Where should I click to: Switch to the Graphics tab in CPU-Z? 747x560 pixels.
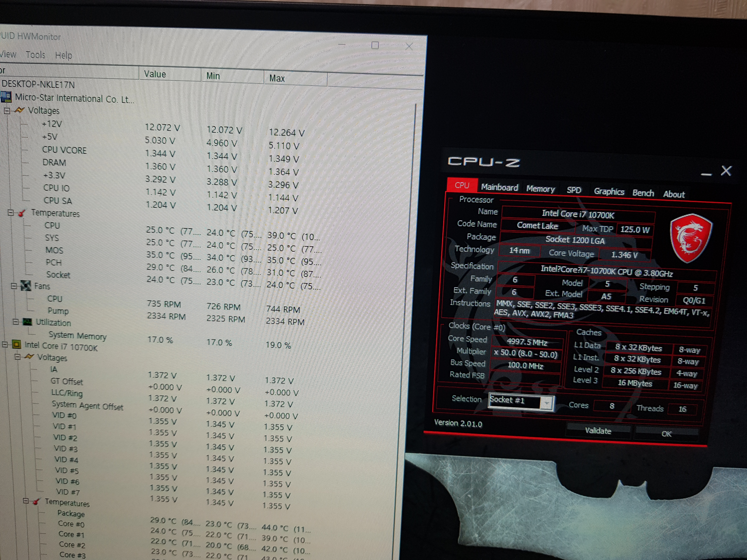[x=609, y=192]
